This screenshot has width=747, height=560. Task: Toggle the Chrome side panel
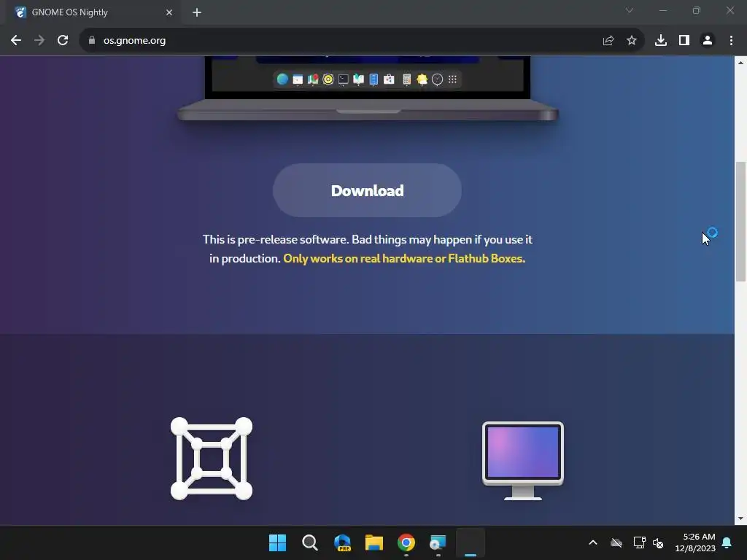click(684, 41)
